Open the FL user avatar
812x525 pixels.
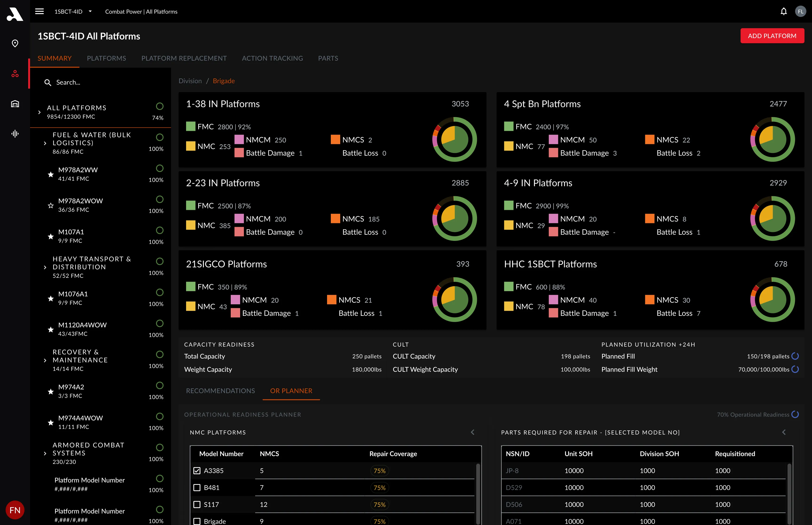800,11
